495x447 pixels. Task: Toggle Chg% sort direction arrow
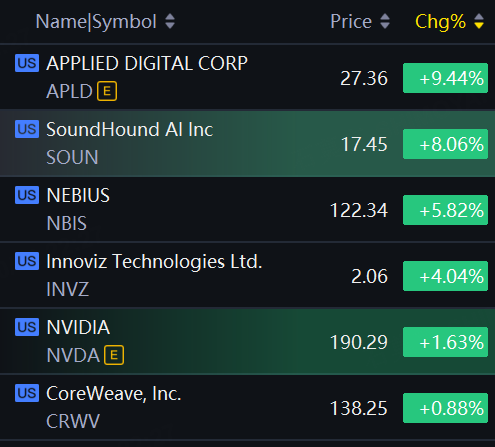[x=479, y=21]
